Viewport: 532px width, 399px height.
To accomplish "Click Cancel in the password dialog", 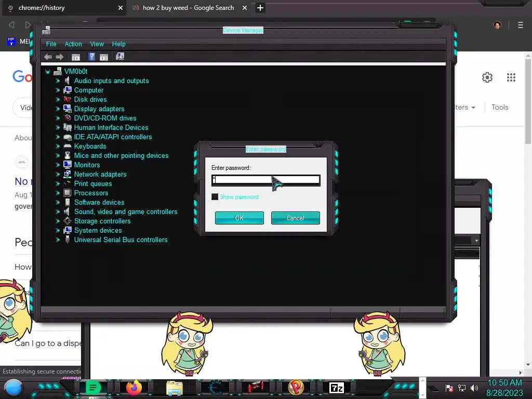I will pos(295,218).
